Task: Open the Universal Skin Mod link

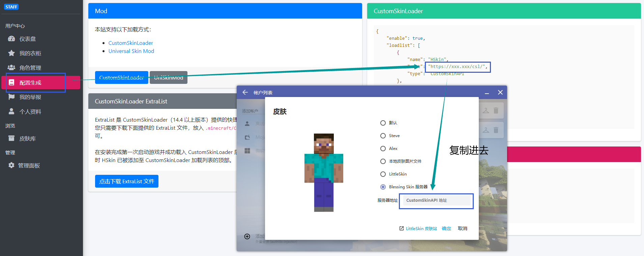Action: (x=131, y=51)
